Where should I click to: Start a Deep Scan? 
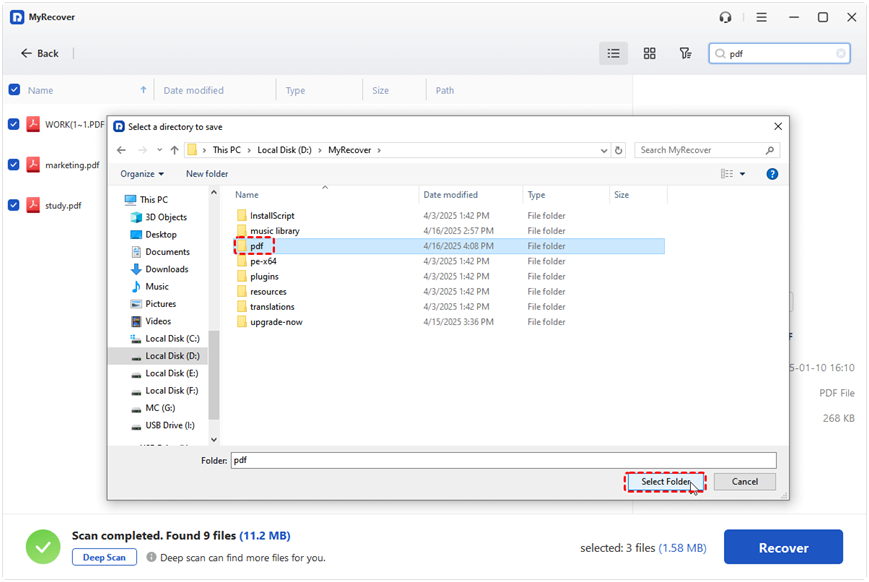[x=104, y=557]
